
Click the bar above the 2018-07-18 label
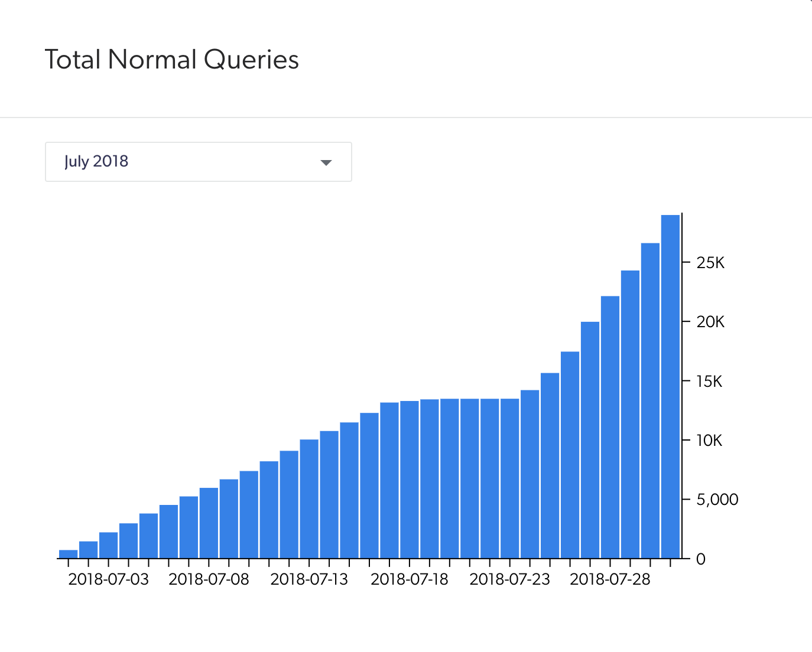click(x=410, y=480)
